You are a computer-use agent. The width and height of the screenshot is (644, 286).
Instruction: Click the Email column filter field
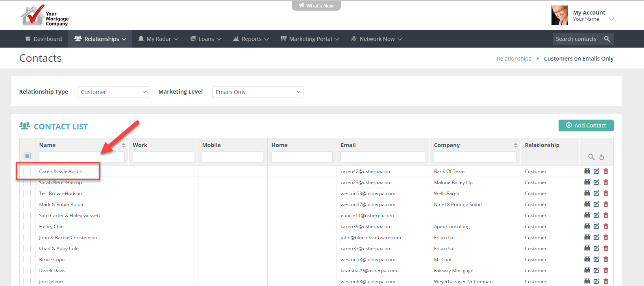pos(383,157)
